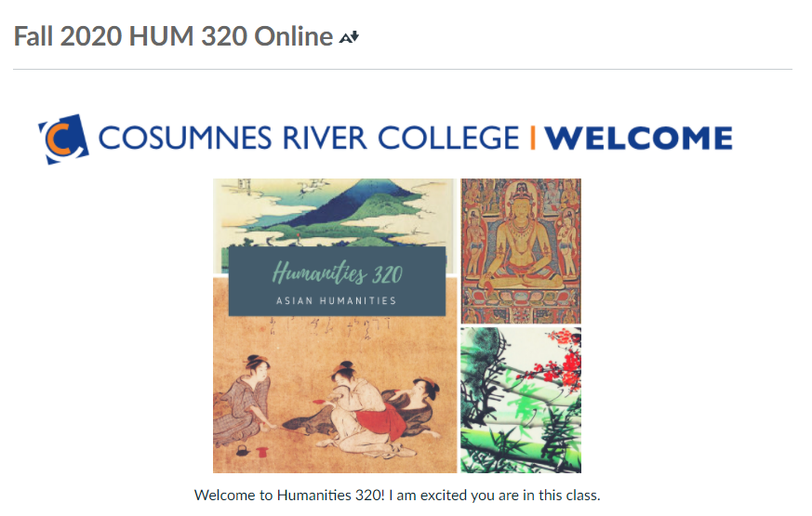This screenshot has height=516, width=812.
Task: Click the red plum blossoms in bamboo painting
Action: [559, 363]
